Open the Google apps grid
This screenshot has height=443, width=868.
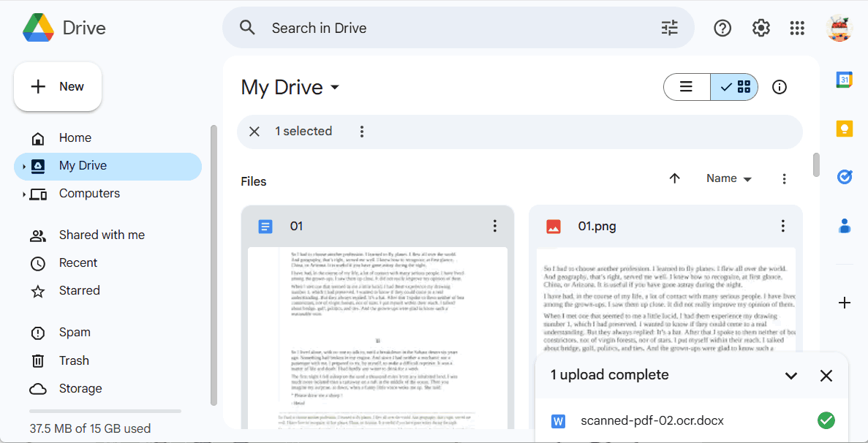(797, 28)
